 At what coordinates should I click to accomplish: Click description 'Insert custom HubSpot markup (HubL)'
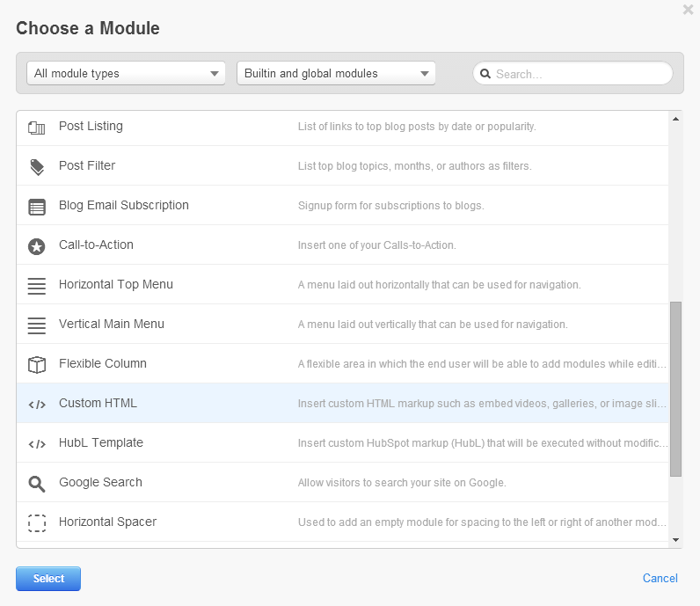click(483, 443)
